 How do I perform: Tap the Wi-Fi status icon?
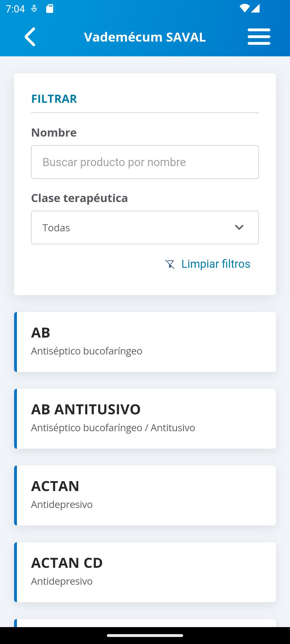click(244, 9)
